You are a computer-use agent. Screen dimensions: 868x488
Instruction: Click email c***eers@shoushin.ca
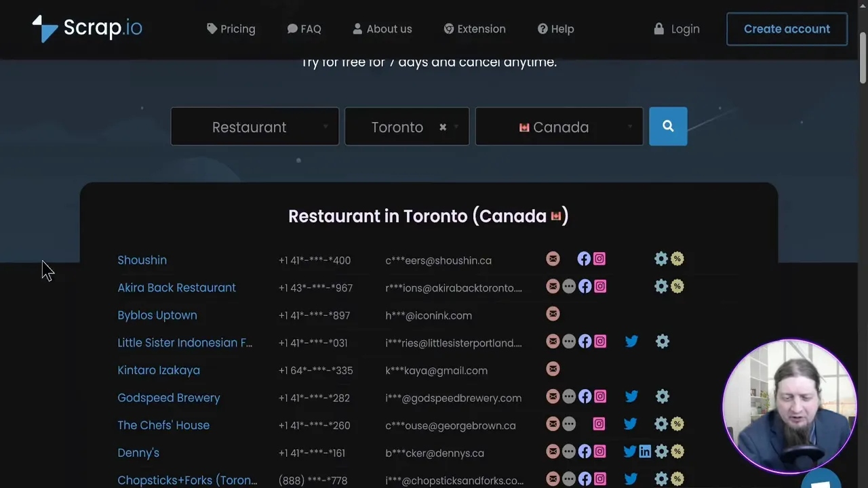(438, 260)
